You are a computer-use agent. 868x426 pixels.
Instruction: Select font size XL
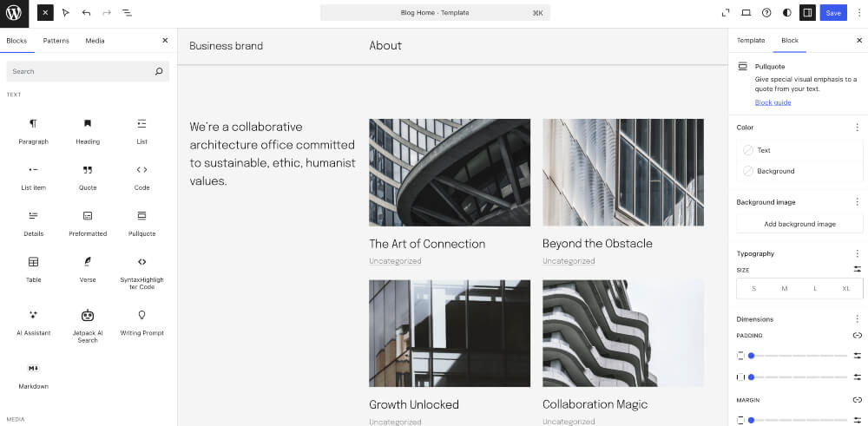tap(845, 289)
